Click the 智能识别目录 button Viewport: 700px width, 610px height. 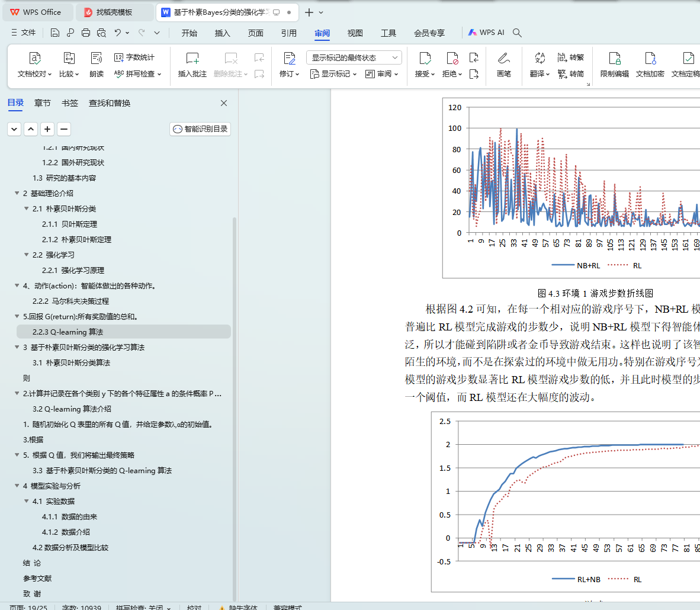pos(200,129)
